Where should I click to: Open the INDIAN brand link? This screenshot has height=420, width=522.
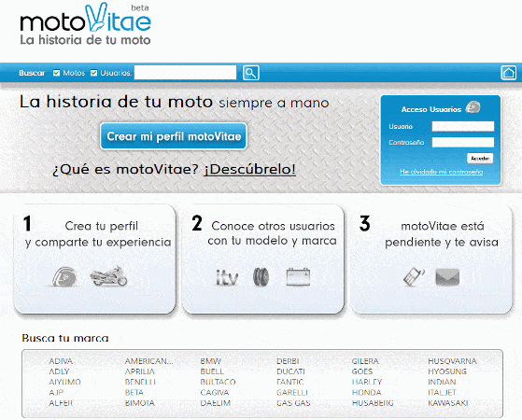point(442,382)
